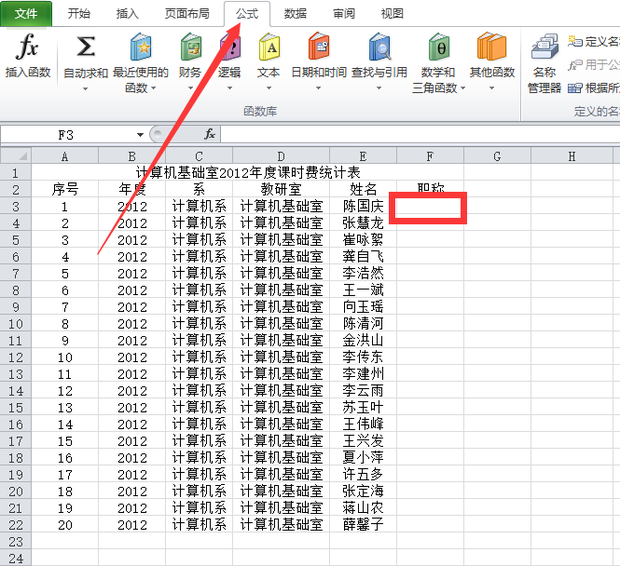Image resolution: width=620 pixels, height=566 pixels.
Task: Open the Name Manager (名称管理器)
Action: click(x=544, y=62)
